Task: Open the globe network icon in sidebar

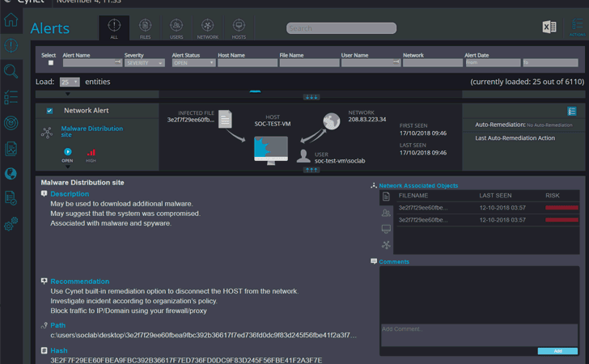Action: point(11,174)
